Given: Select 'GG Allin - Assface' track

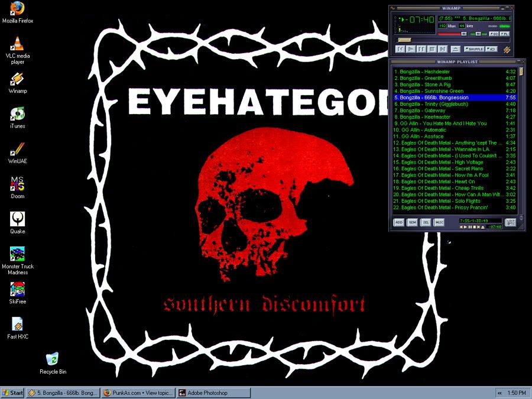Looking at the screenshot, I should [455, 136].
